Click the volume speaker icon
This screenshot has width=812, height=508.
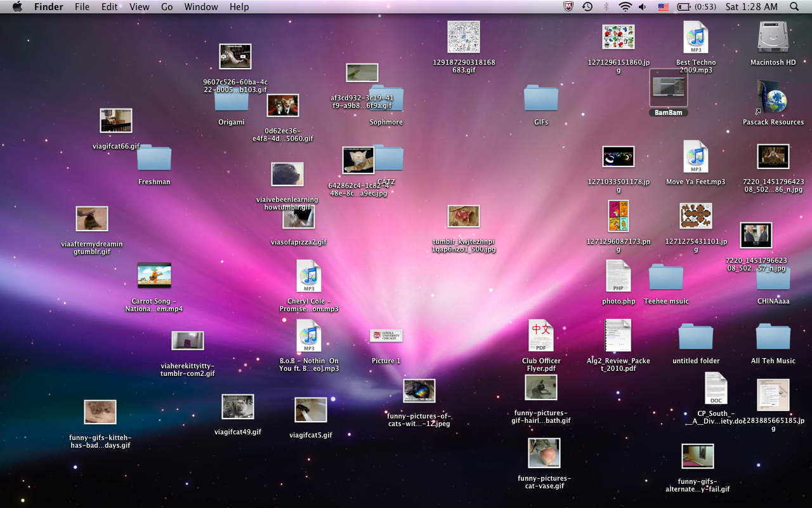[643, 7]
